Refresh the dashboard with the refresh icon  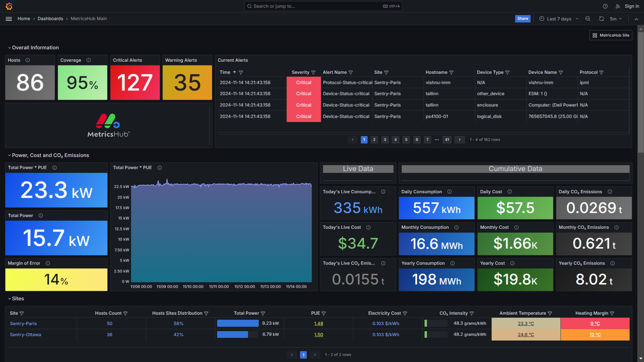pyautogui.click(x=601, y=19)
